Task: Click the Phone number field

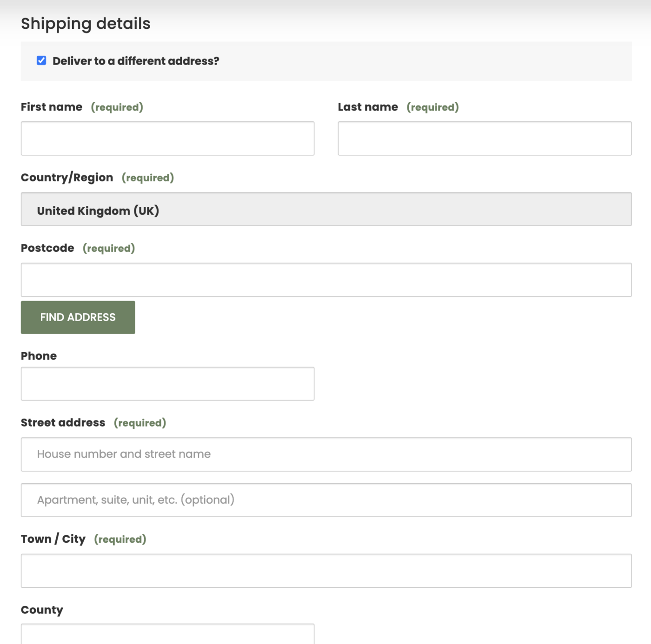Action: coord(167,384)
